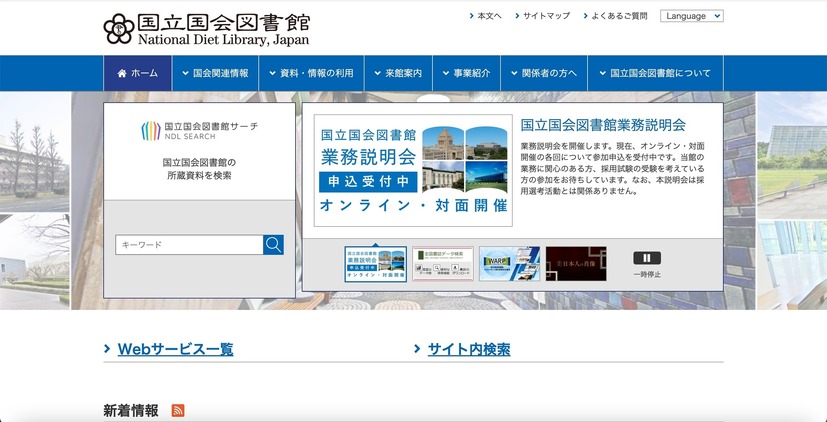The image size is (827, 422).
Task: Click 国立国会図書館の所蔵資料を検索 text
Action: tap(199, 169)
